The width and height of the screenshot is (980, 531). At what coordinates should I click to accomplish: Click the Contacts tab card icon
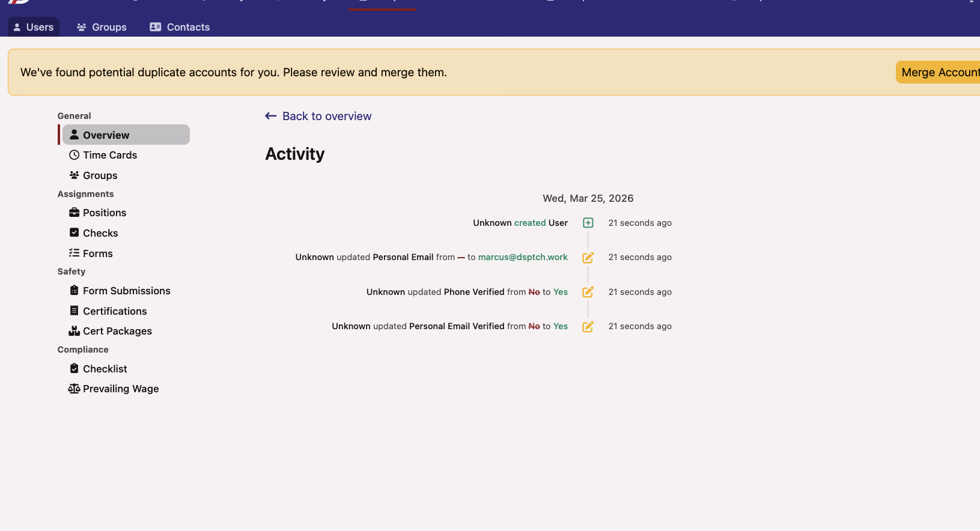click(156, 27)
